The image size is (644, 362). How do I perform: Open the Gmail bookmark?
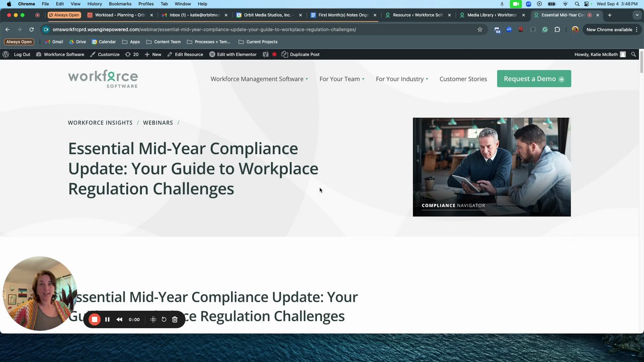point(54,42)
